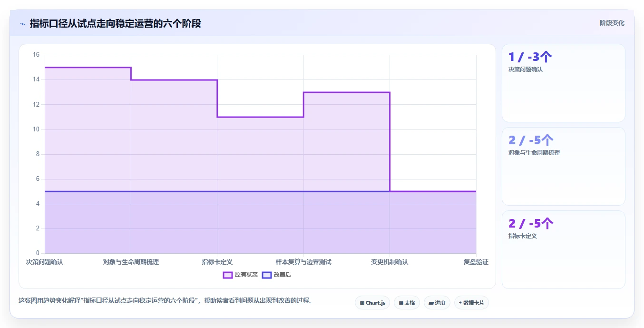644x328 pixels.
Task: Select the 表格 tag
Action: [x=407, y=303]
